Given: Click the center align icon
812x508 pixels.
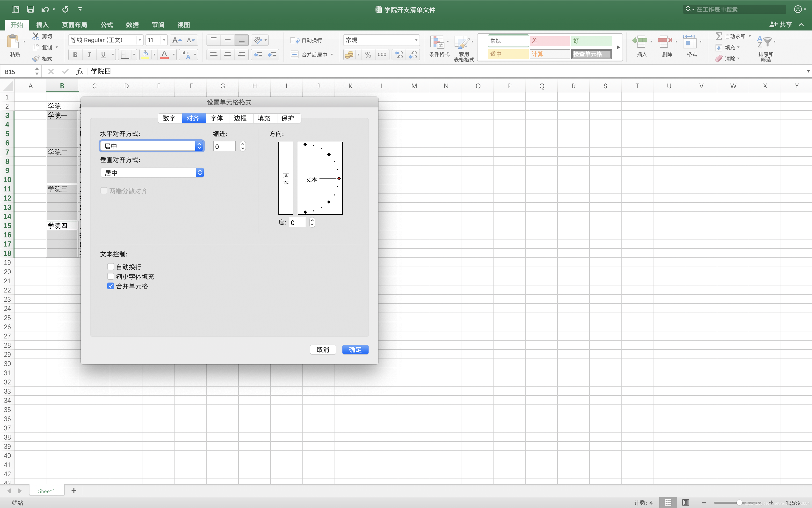Looking at the screenshot, I should pyautogui.click(x=227, y=54).
